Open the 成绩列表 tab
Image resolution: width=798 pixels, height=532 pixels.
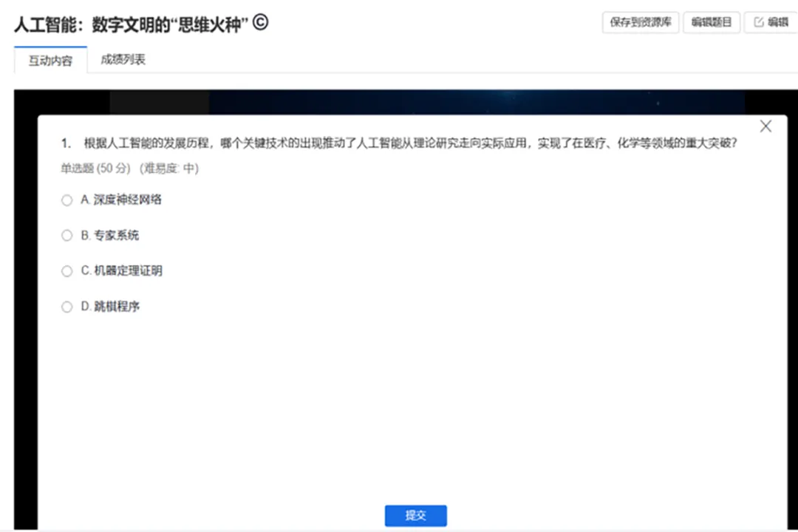tap(123, 60)
